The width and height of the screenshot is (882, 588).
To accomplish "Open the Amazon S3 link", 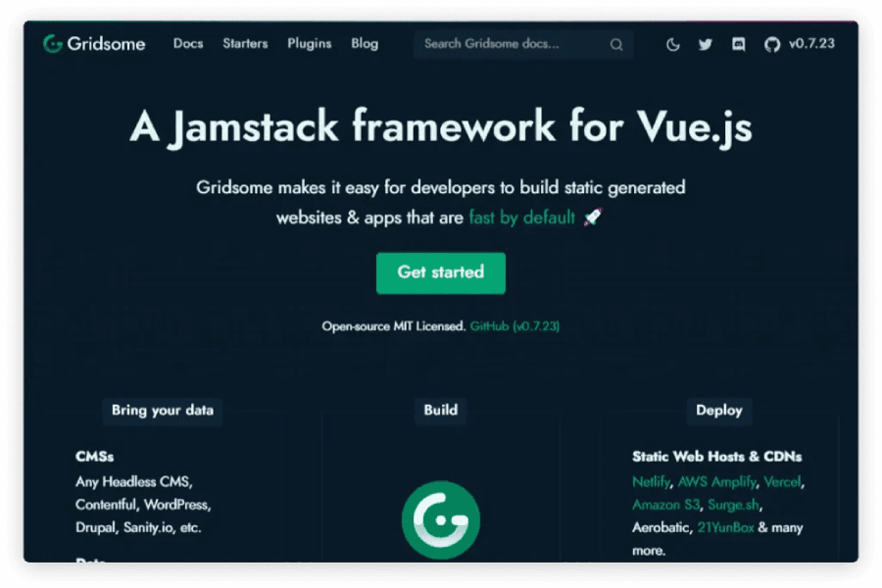I will pos(665,506).
